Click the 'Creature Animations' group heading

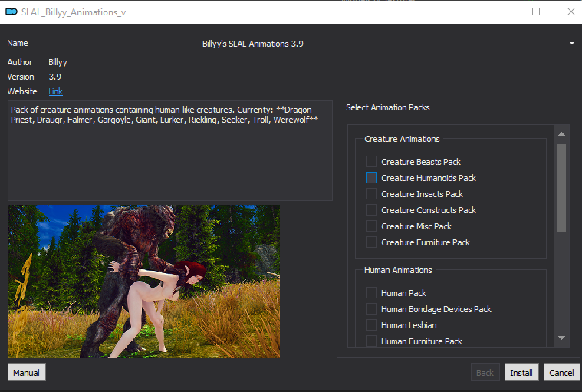[x=402, y=139]
